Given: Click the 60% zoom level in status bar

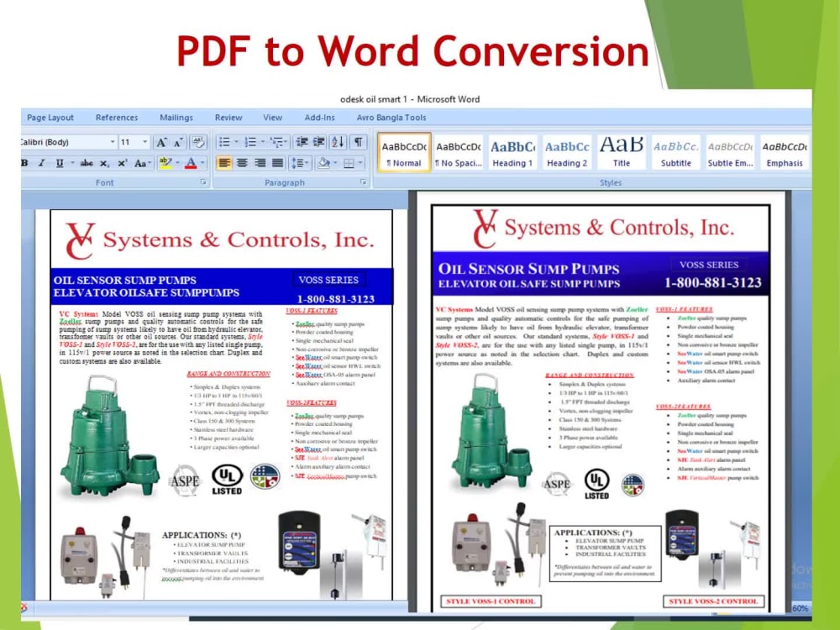Looking at the screenshot, I should [x=800, y=608].
